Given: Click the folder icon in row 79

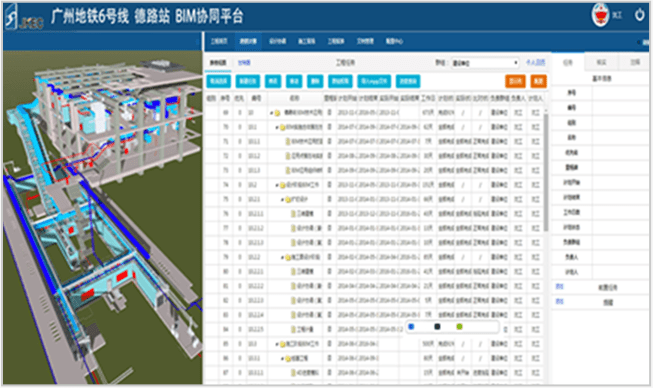Looking at the screenshot, I should (x=288, y=257).
